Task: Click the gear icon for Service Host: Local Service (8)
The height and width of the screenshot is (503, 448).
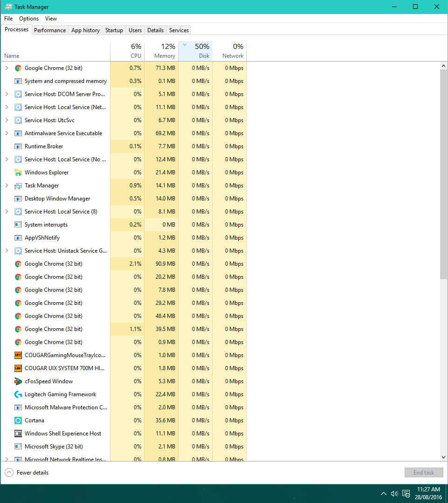Action: [18, 211]
